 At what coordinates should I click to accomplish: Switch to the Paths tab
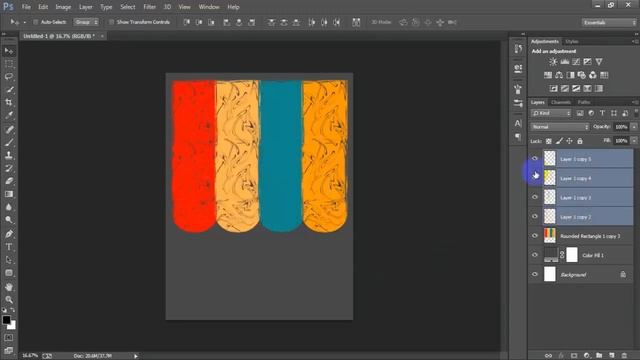(x=584, y=102)
